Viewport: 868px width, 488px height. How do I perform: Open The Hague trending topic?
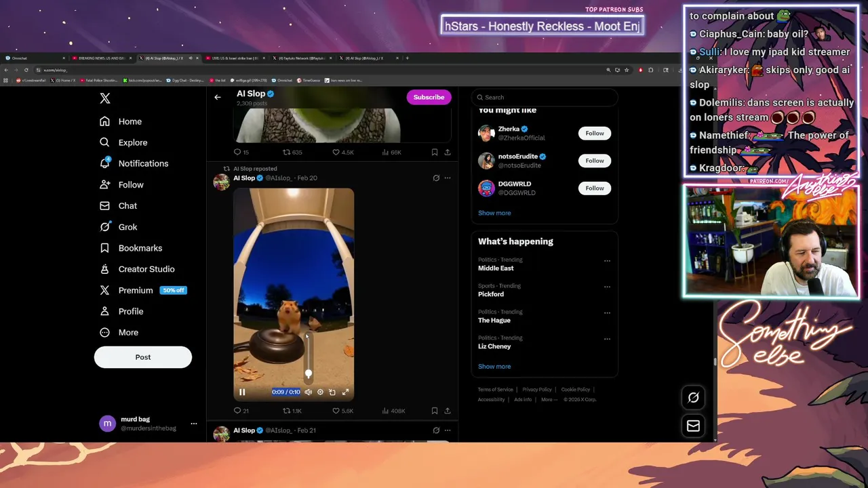pyautogui.click(x=494, y=320)
